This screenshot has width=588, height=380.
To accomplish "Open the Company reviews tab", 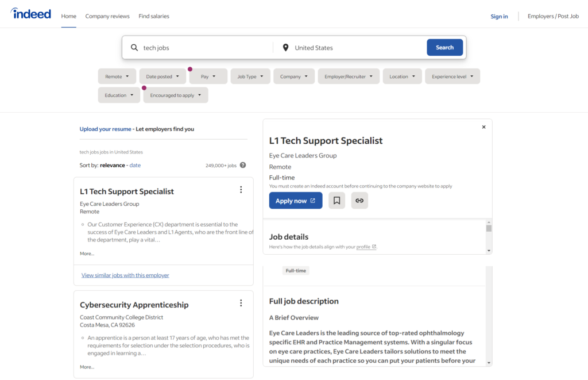I will click(107, 16).
